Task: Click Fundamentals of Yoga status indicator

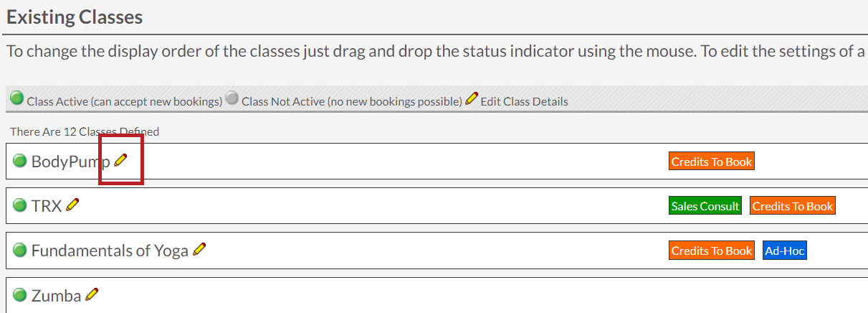Action: 20,250
